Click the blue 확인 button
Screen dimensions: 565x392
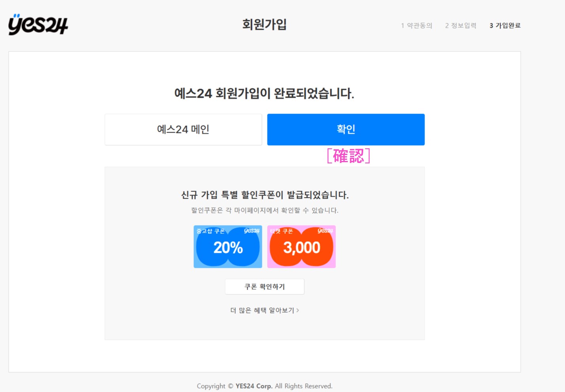point(346,129)
